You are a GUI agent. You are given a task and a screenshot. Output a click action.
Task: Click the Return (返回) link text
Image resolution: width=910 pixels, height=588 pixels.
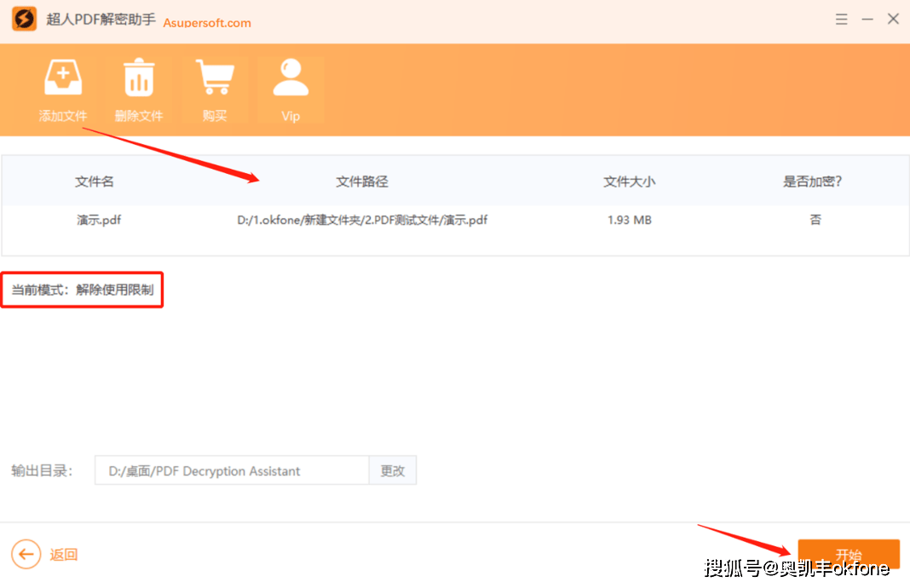[64, 555]
